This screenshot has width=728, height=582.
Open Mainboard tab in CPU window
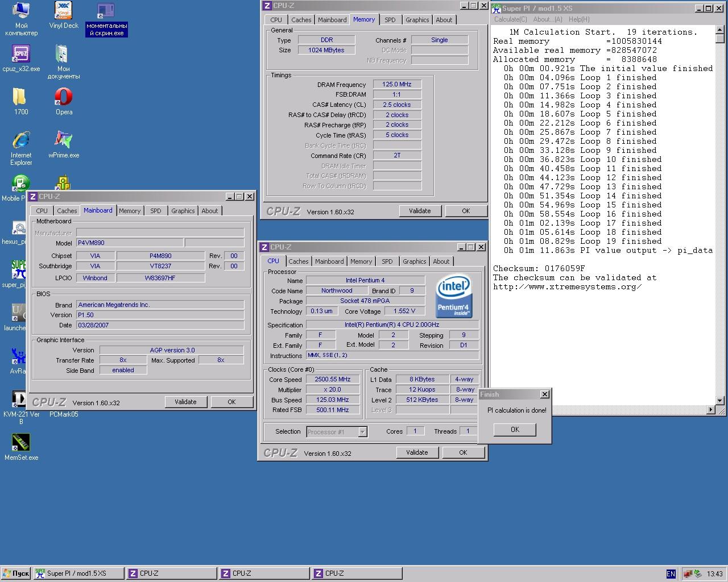click(x=329, y=261)
